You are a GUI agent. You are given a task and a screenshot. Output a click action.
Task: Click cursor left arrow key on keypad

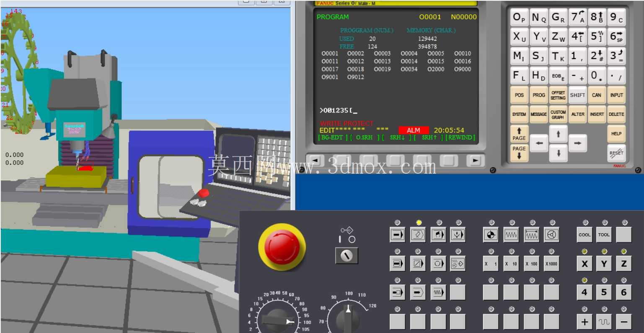click(x=539, y=143)
